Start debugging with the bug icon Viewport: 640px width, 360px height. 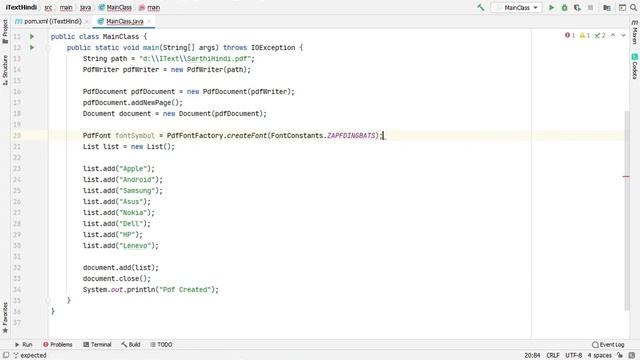pos(564,7)
